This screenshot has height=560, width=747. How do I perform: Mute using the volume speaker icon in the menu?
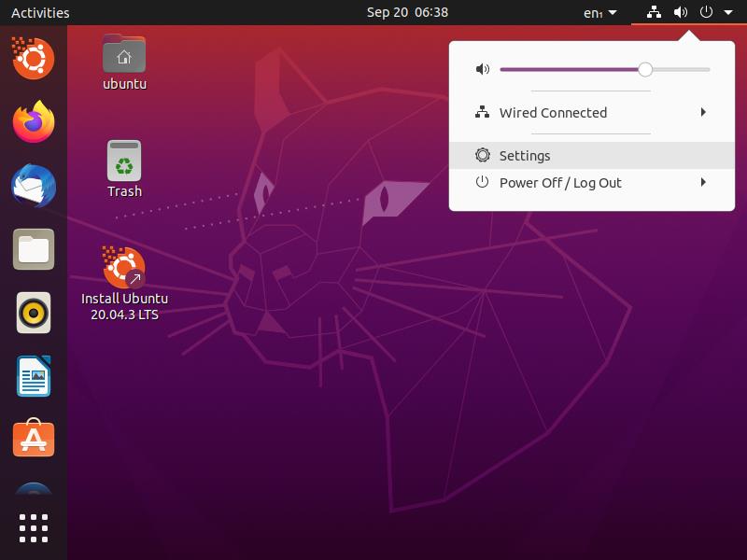click(482, 70)
